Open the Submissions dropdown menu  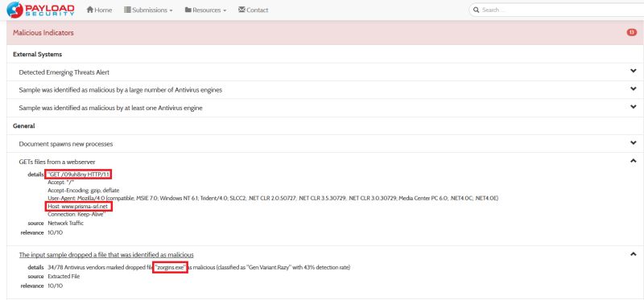148,10
